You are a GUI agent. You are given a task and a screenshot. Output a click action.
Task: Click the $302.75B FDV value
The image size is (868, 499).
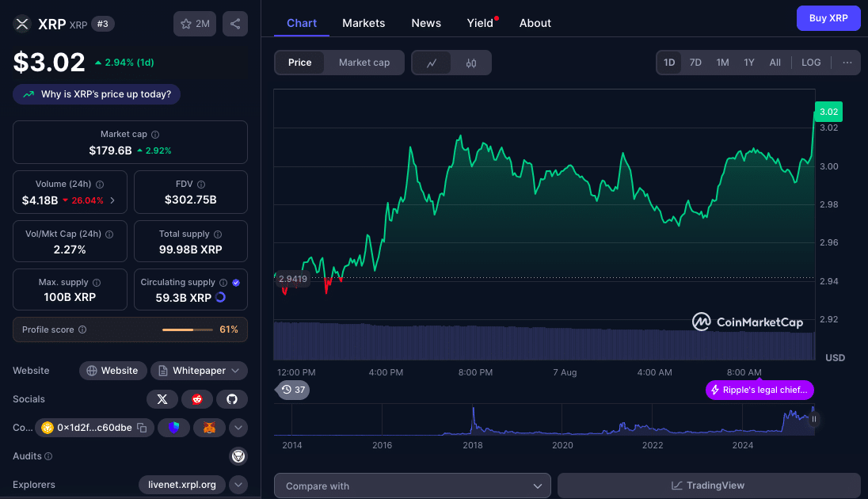tap(190, 200)
